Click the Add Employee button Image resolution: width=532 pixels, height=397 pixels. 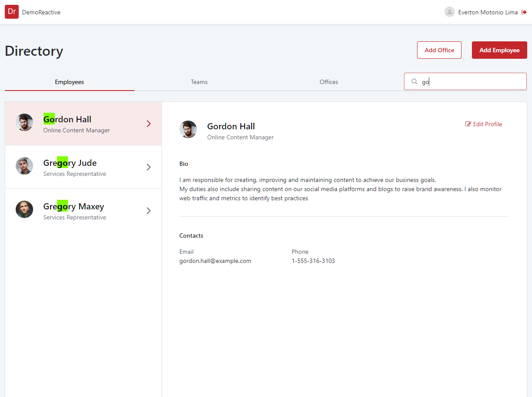click(499, 50)
